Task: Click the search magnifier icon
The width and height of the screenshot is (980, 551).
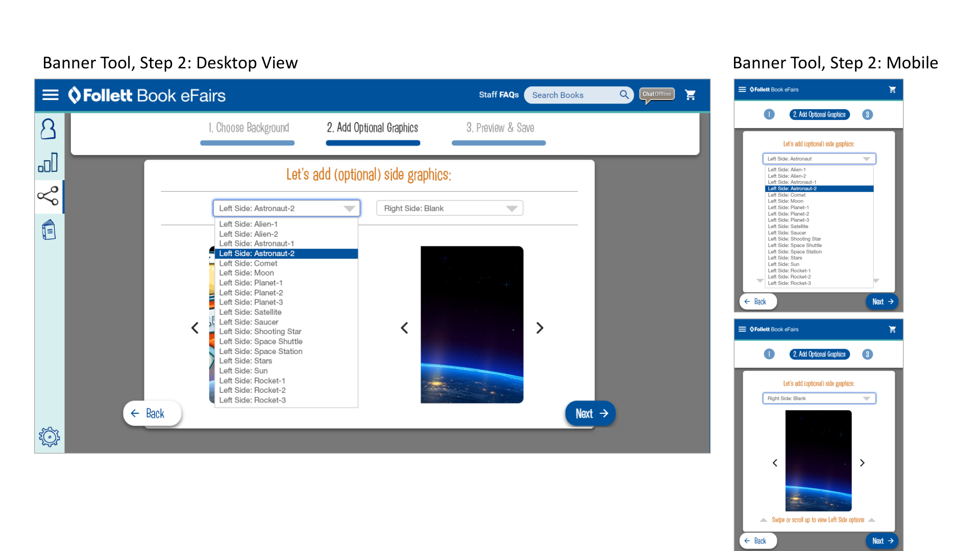Action: (x=624, y=94)
